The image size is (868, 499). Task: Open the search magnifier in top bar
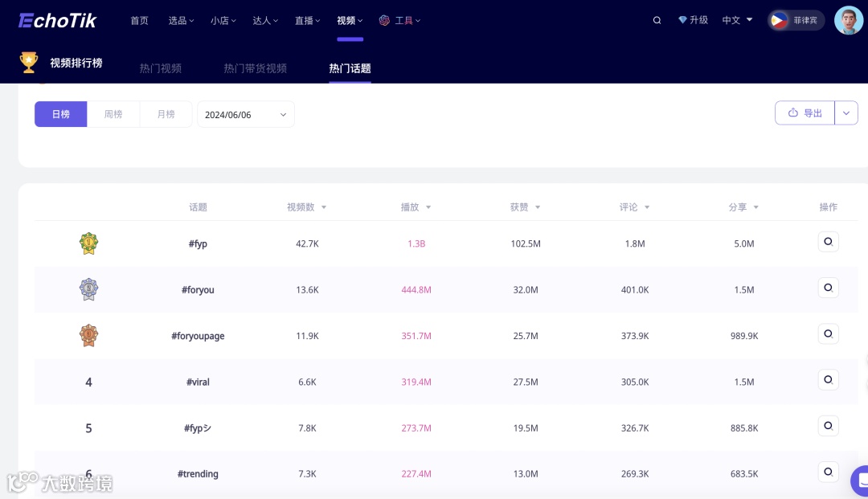pyautogui.click(x=657, y=20)
